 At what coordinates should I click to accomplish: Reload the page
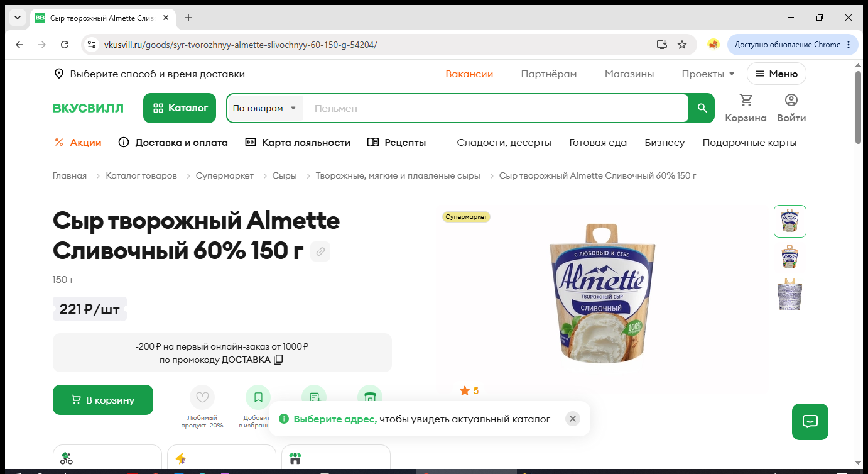click(65, 45)
